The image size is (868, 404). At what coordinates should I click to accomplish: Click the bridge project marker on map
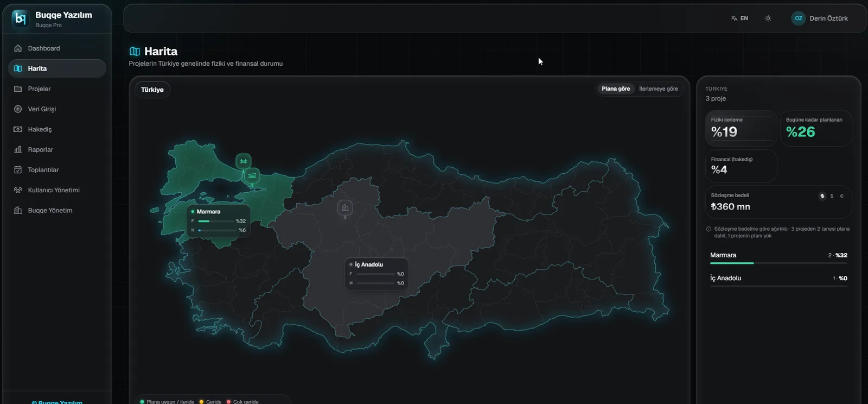[244, 161]
